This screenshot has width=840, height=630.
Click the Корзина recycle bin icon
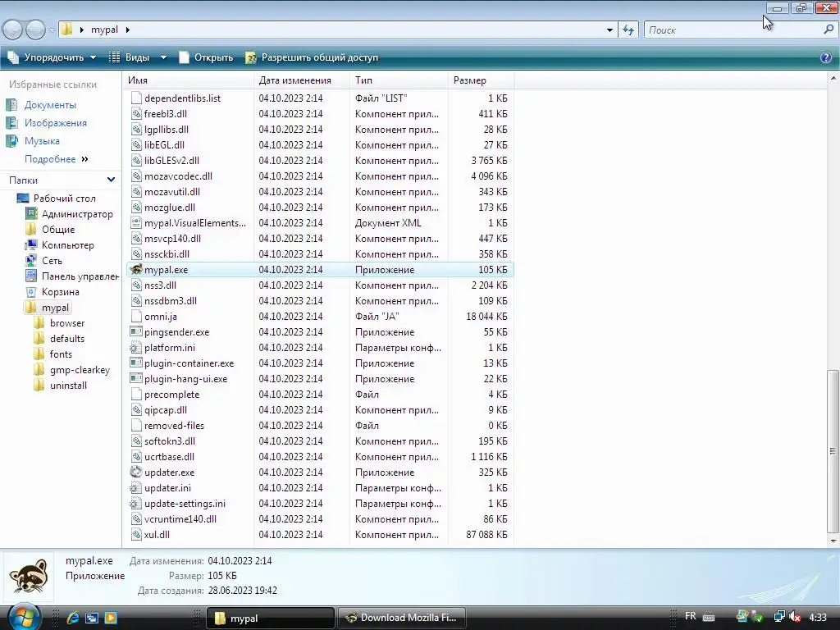[30, 291]
